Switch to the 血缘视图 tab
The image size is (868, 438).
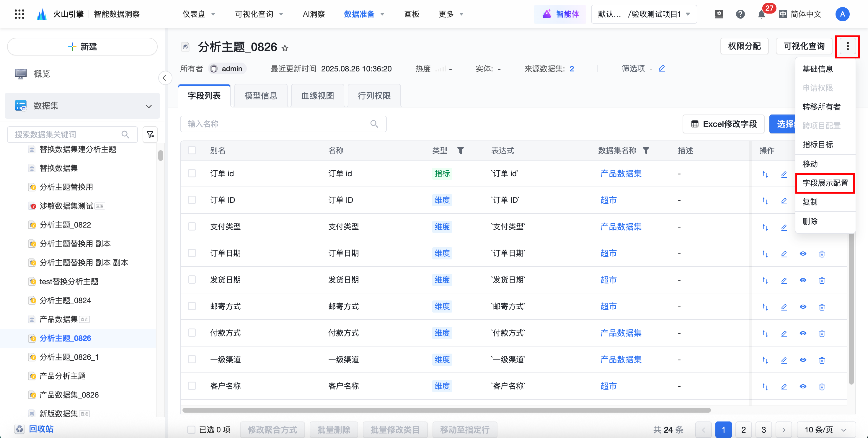tap(317, 96)
